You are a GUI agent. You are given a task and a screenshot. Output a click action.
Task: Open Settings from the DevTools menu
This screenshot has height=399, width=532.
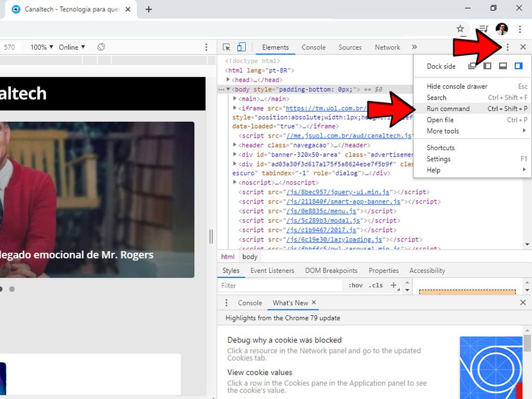(x=473, y=159)
